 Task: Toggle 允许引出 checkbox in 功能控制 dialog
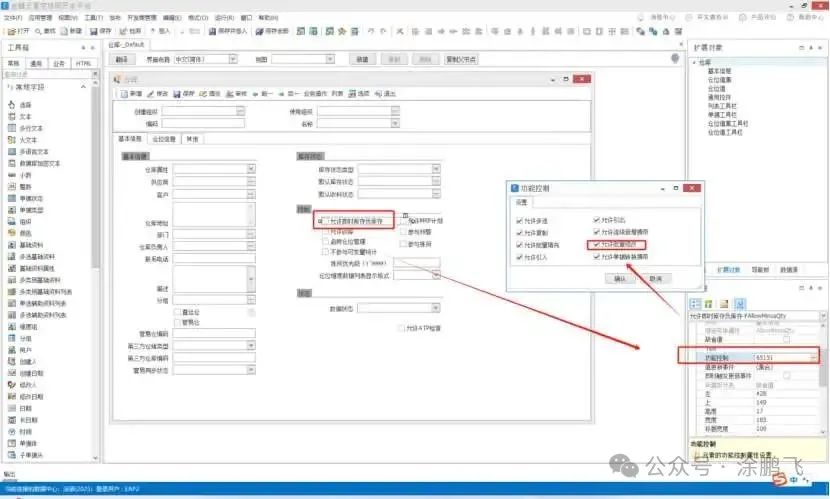[596, 219]
